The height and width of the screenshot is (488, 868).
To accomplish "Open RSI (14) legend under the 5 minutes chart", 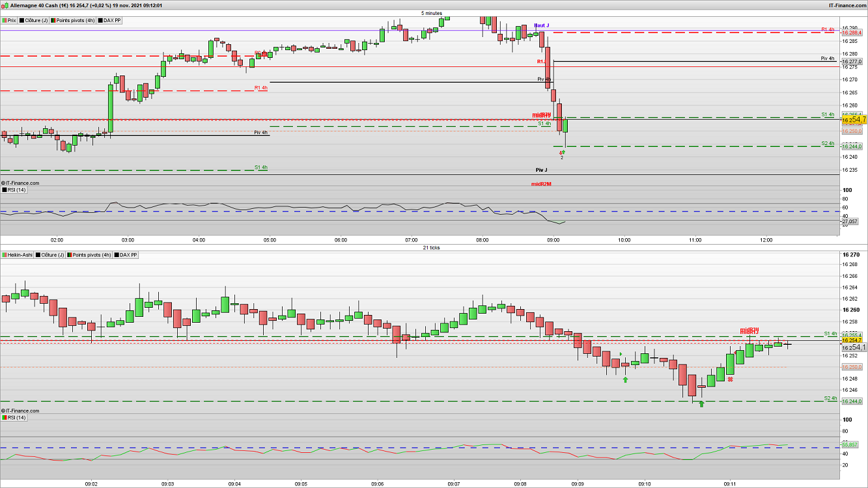I will (x=14, y=189).
